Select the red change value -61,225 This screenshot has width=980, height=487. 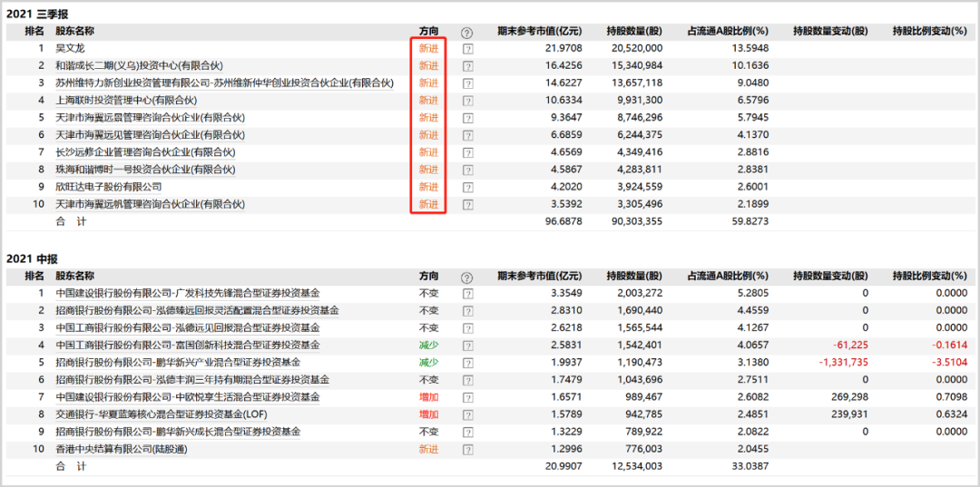[x=850, y=345]
